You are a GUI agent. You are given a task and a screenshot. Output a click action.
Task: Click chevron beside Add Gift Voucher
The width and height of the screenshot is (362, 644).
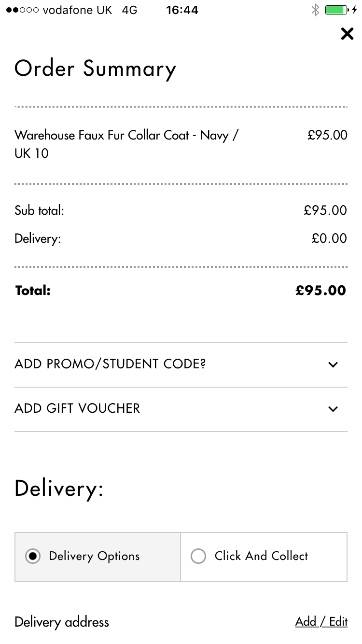coord(333,409)
